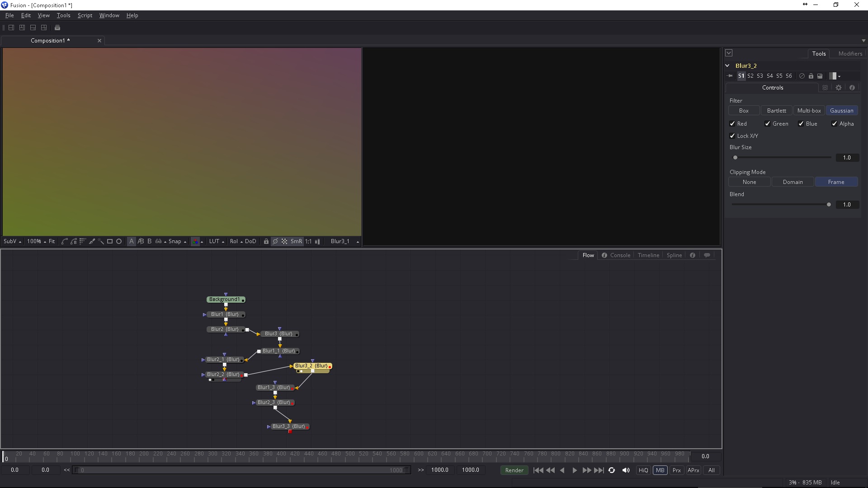Switch to the Modifiers tab
This screenshot has width=868, height=488.
[x=850, y=53]
